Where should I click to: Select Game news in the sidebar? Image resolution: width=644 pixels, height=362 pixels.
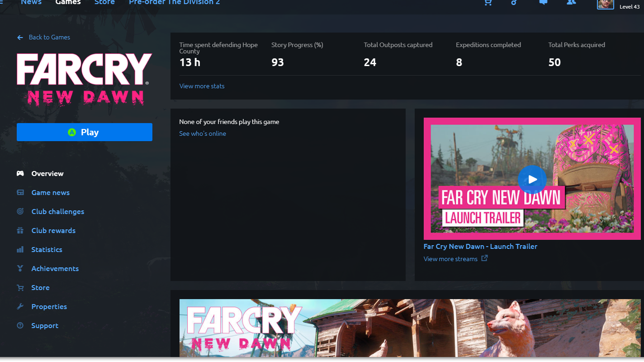click(x=50, y=193)
